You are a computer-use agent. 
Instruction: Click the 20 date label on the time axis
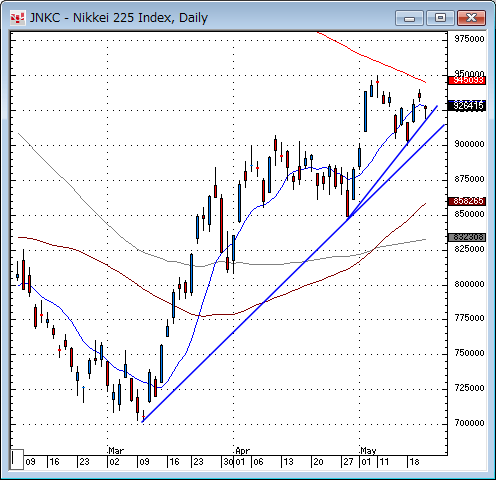318,462
